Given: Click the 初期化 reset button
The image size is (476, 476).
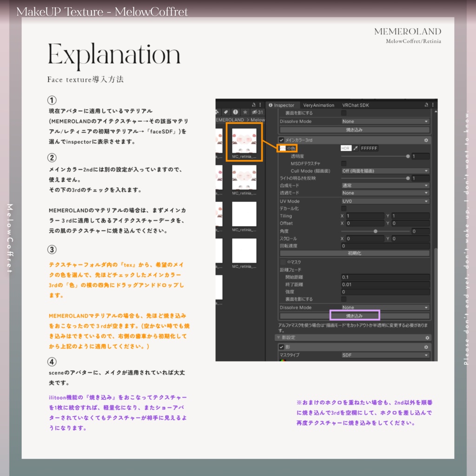Looking at the screenshot, I should pos(355,253).
